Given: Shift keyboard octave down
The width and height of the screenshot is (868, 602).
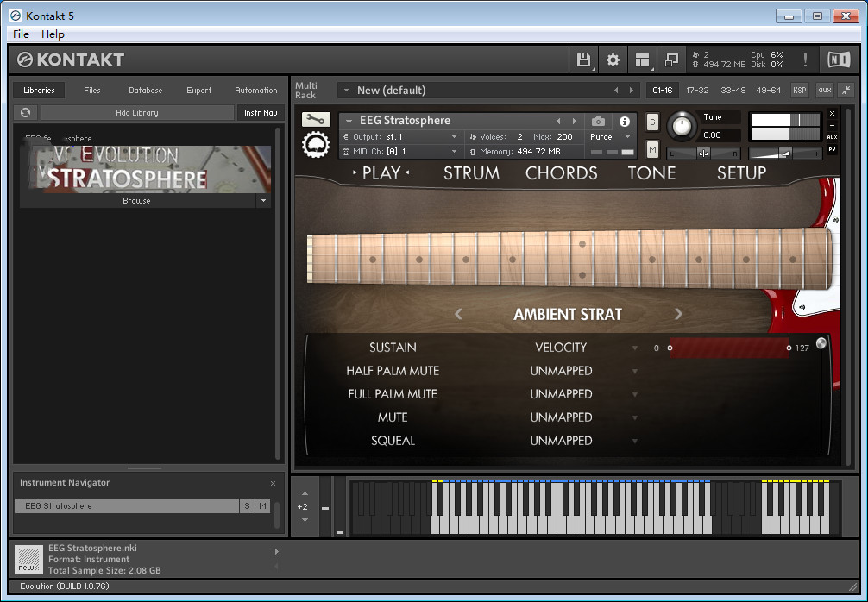Looking at the screenshot, I should click(305, 520).
